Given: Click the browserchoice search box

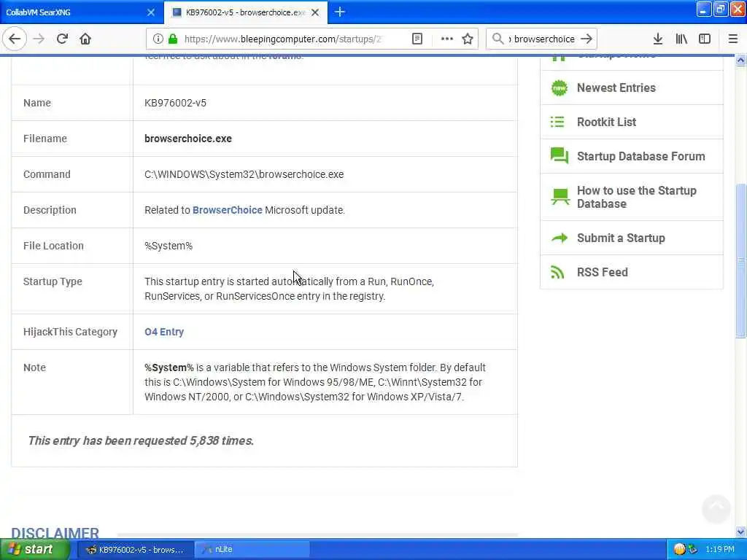Looking at the screenshot, I should pyautogui.click(x=541, y=39).
